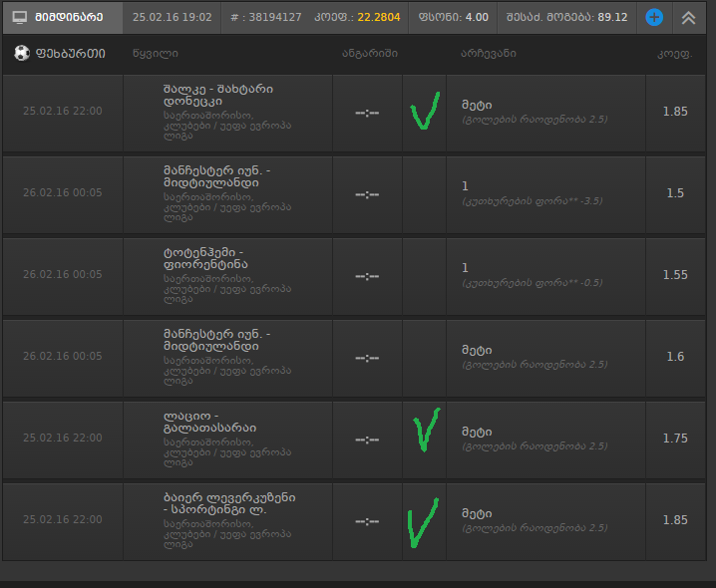Open მანჩესტერ იუნ. match with 1.6 odds
The width and height of the screenshot is (716, 588).
tap(217, 340)
